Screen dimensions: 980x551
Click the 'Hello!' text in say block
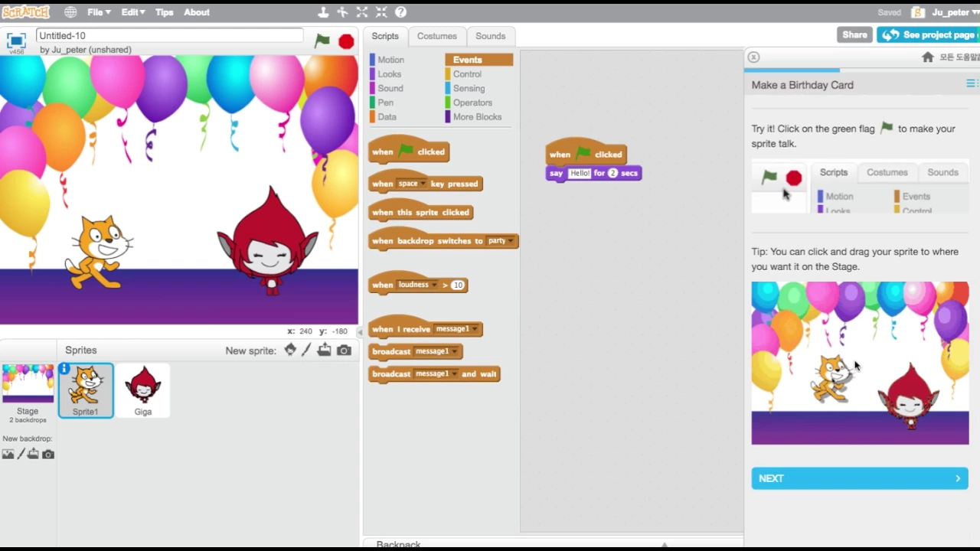(x=580, y=173)
